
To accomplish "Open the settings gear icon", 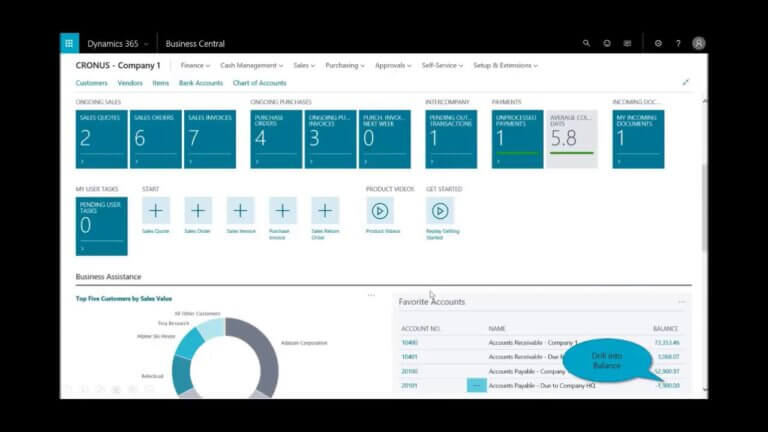I will (x=658, y=44).
